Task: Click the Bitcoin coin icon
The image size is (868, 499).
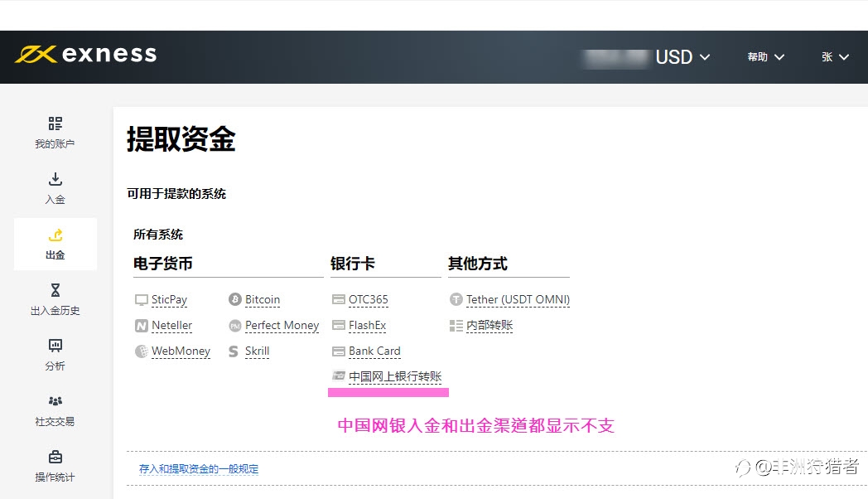Action: point(234,299)
